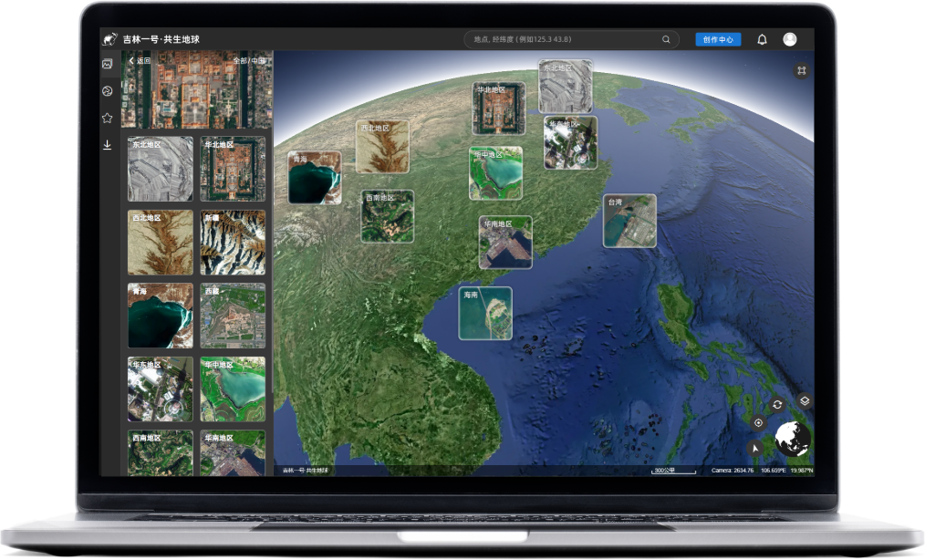Select the 东北地区 thumbnail in the sidebar
The image size is (925, 560).
(161, 169)
